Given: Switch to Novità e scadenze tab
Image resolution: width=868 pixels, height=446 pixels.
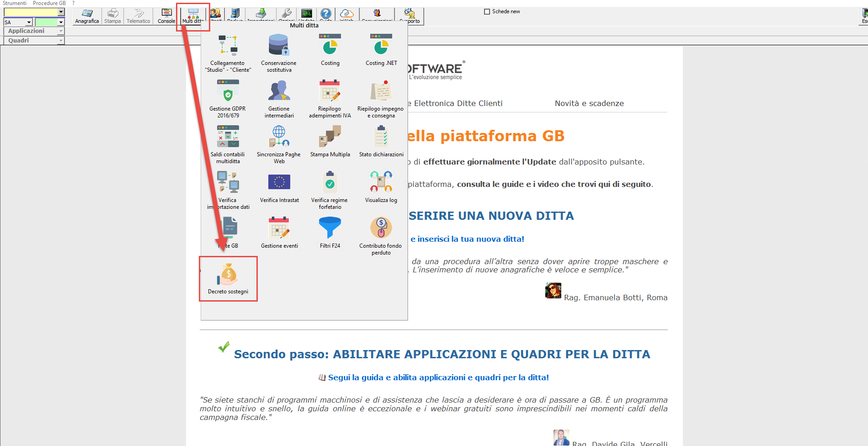Looking at the screenshot, I should [589, 103].
